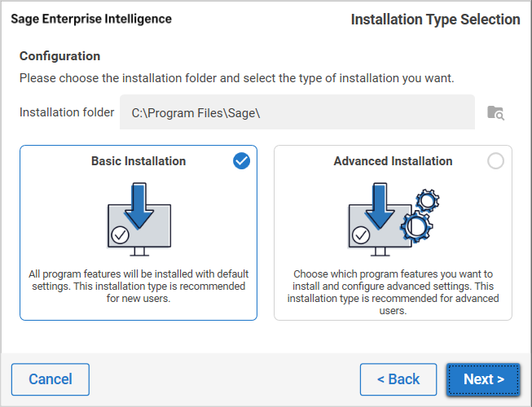This screenshot has height=407, width=532.
Task: Click the Installation folder label
Action: click(67, 112)
